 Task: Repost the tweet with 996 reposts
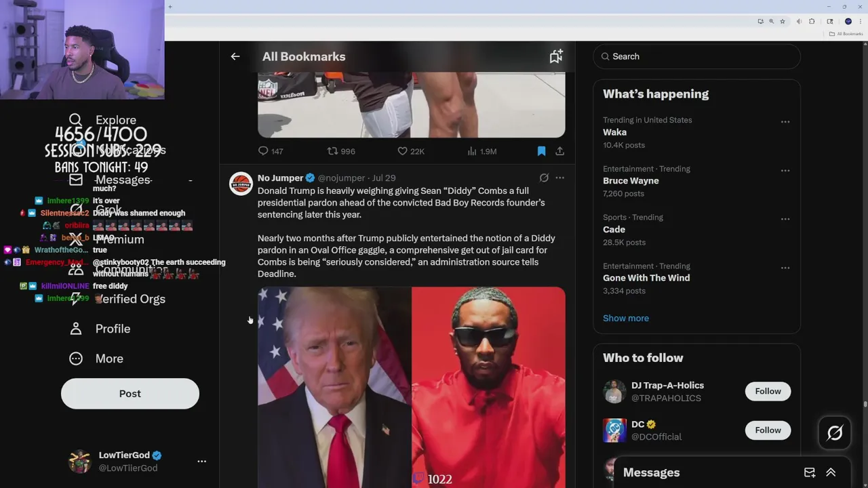coord(341,151)
